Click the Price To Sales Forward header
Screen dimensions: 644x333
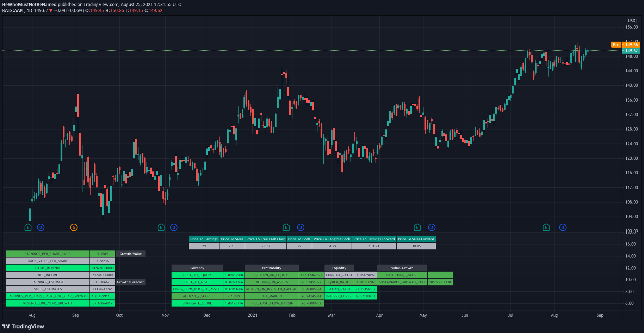416,239
